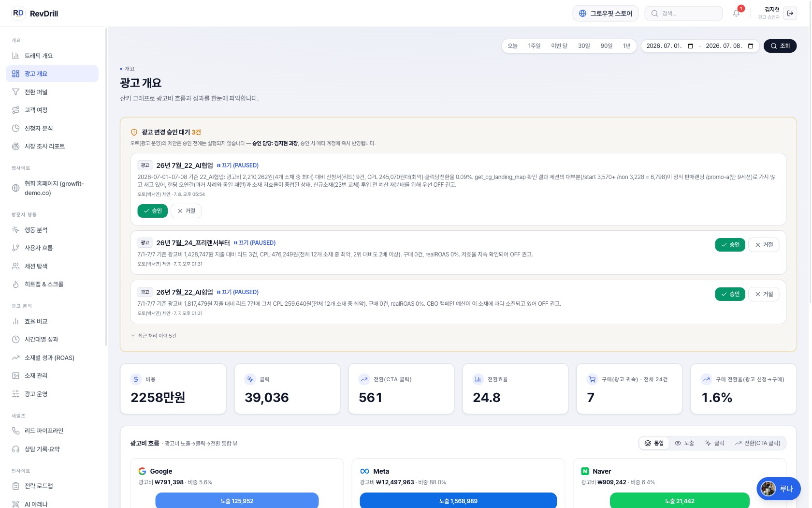Select the 1년 date range

coord(626,46)
